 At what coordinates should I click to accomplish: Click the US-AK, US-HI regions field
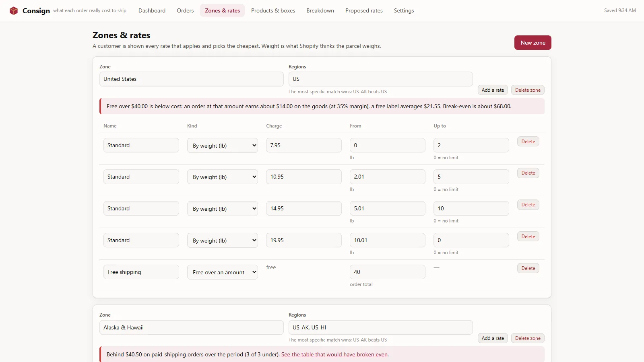click(x=380, y=327)
